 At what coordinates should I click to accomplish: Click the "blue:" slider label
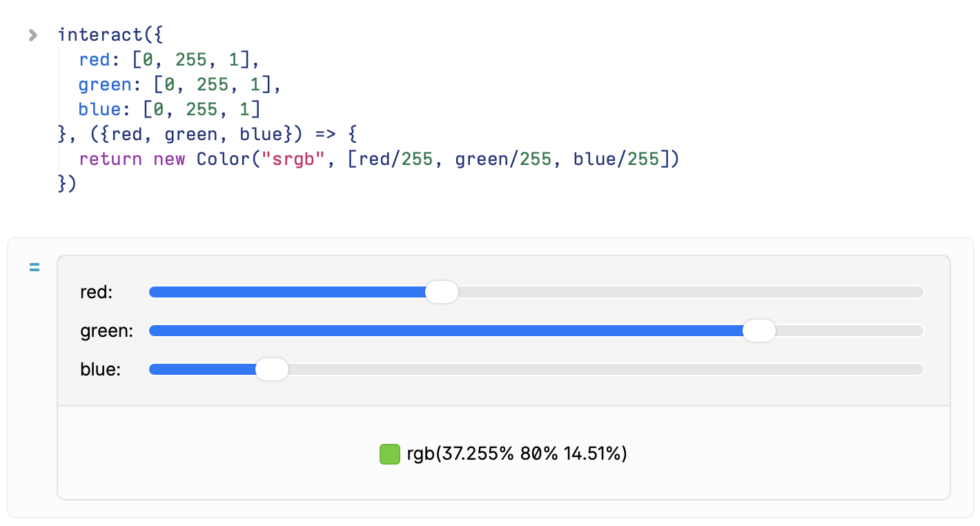pos(100,370)
